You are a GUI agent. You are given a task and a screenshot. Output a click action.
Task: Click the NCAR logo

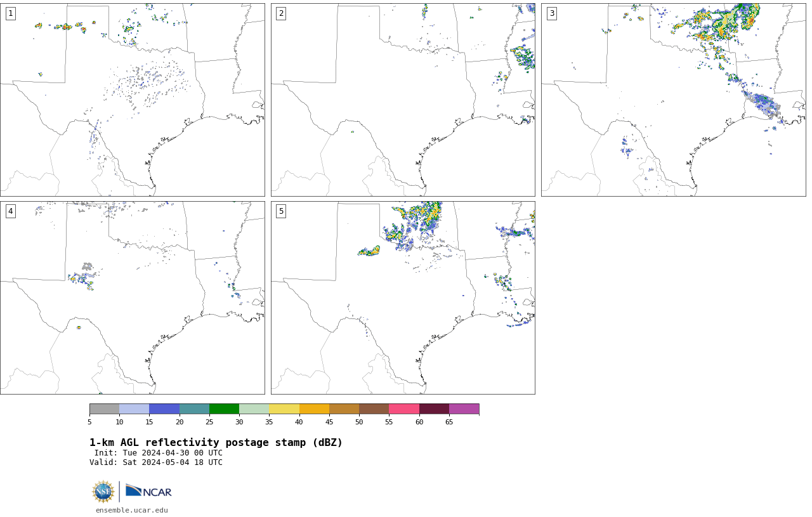click(148, 491)
